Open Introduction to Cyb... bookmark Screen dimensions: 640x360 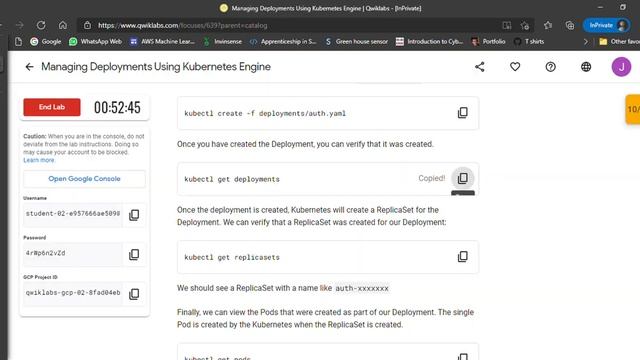(429, 42)
